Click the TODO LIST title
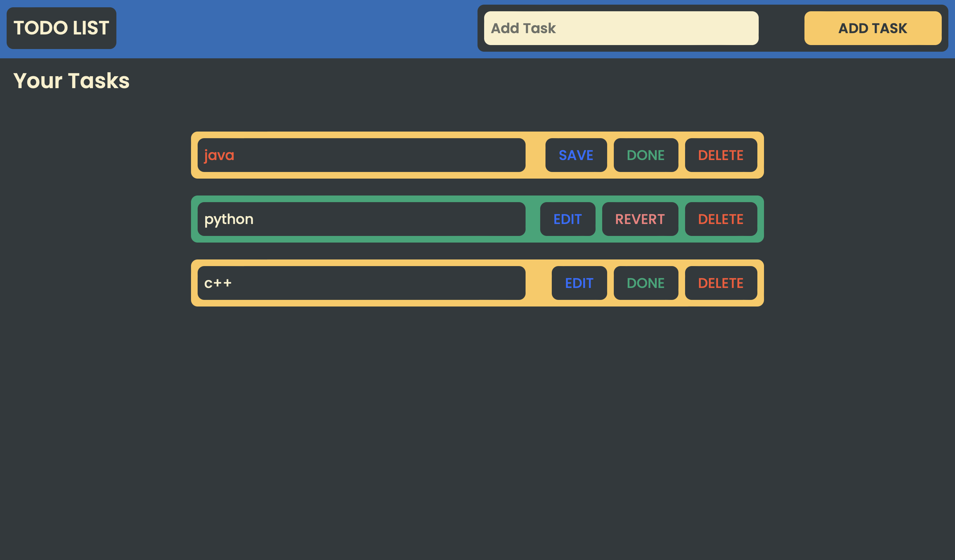Screen dimensions: 955x560 pos(61,28)
